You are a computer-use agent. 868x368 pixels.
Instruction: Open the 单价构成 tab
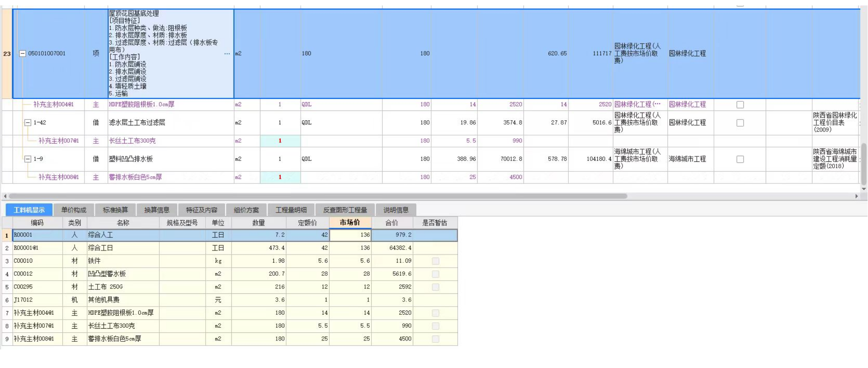74,210
